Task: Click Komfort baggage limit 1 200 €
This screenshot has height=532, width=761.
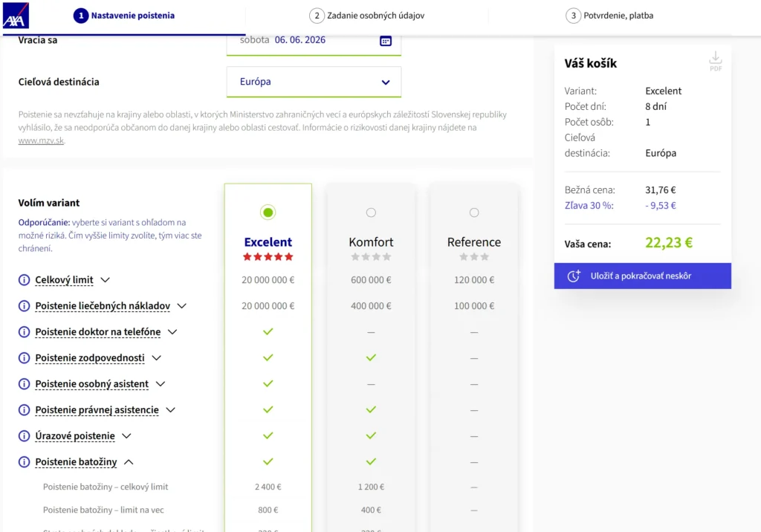Action: tap(371, 487)
